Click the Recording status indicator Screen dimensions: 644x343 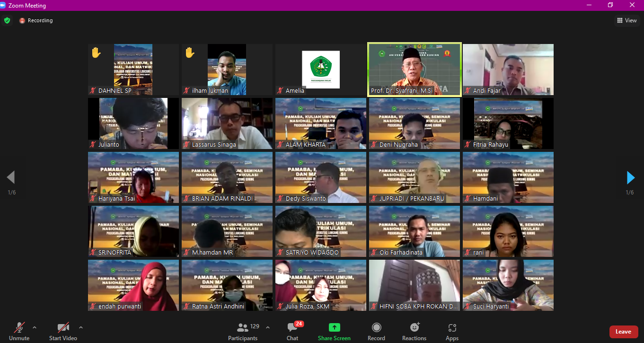[36, 20]
